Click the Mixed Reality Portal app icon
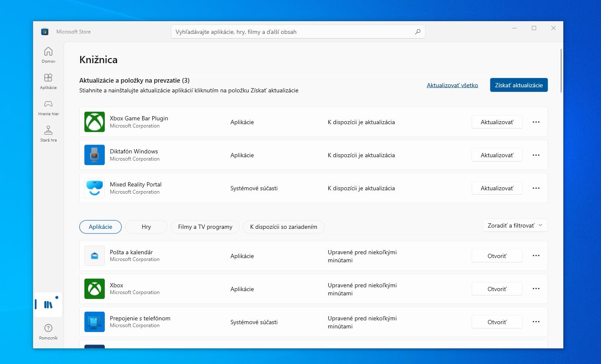 click(95, 188)
